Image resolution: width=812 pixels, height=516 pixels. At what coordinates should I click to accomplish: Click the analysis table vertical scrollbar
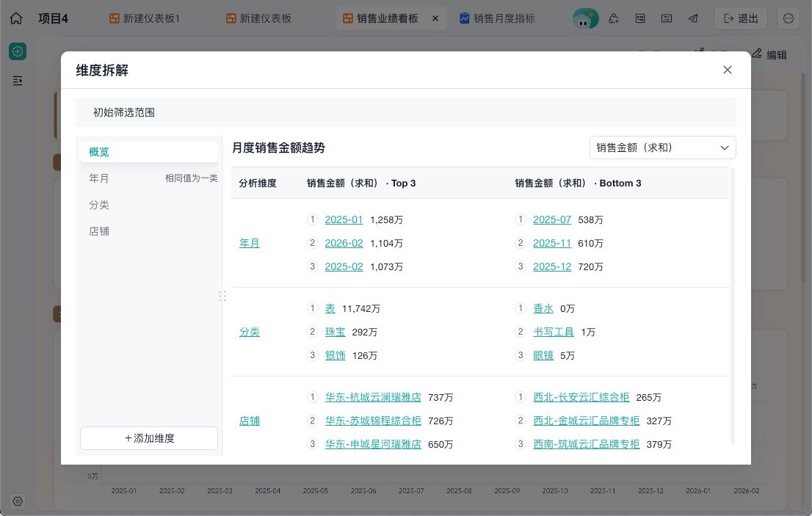click(x=732, y=305)
